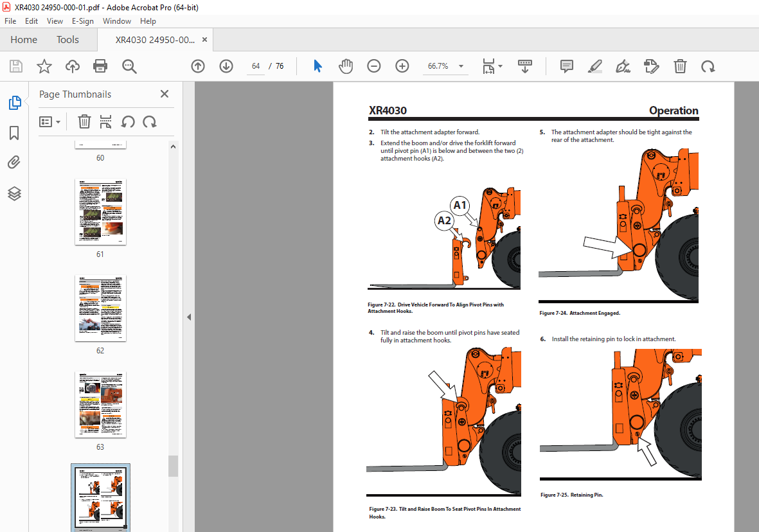Switch to the Home tab
Viewport: 759px width, 532px height.
[x=24, y=40]
